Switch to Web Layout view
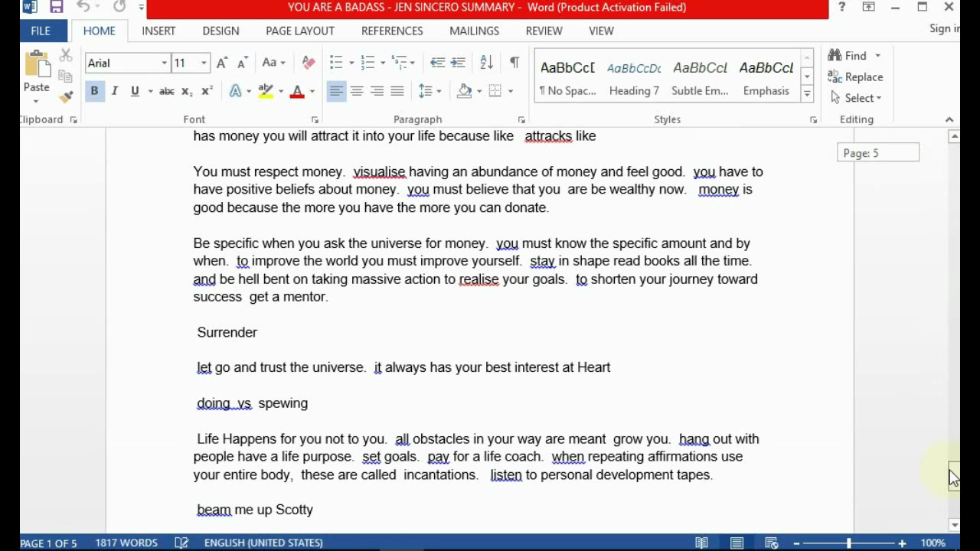980x551 pixels. (771, 543)
